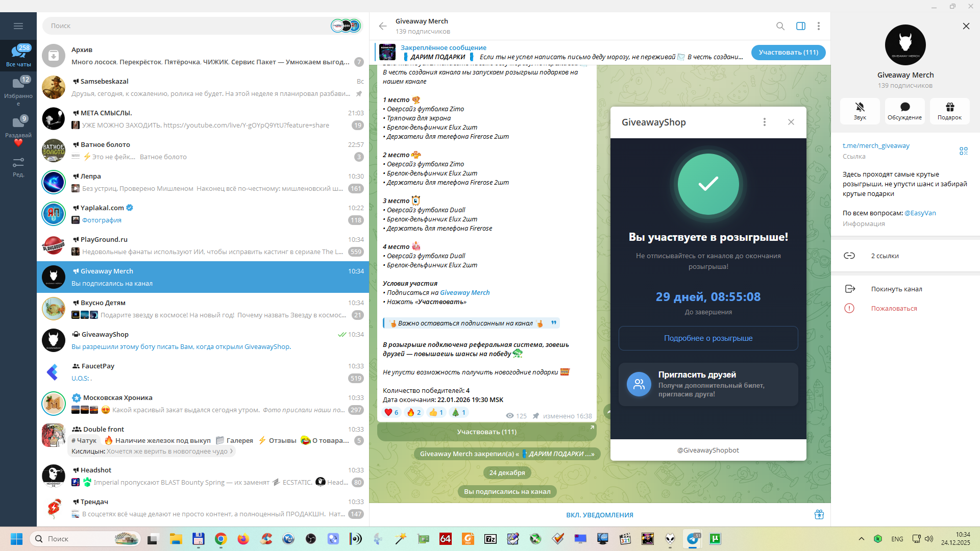
Task: Click the Подарок gift button
Action: pos(949,111)
